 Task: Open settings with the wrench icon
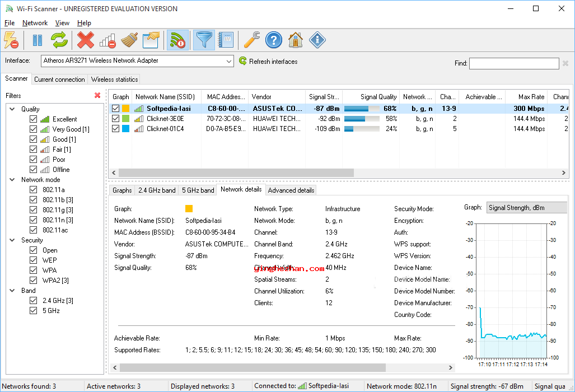pos(251,40)
